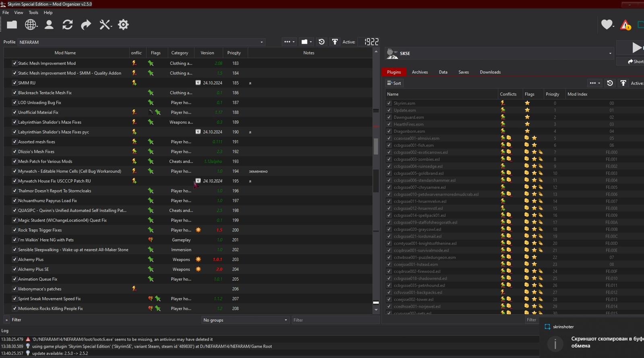
Task: Toggle the ccbgssse003-zombies.esl plugin checkbox
Action: point(389,159)
